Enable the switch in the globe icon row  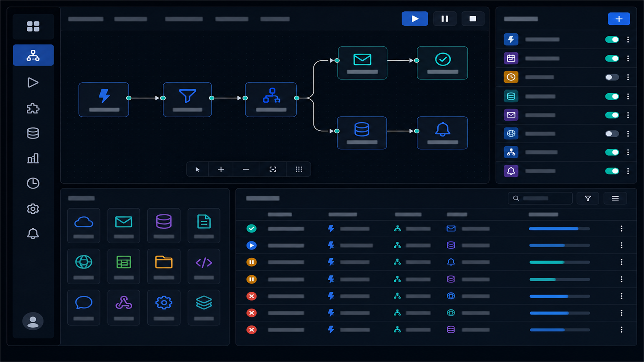tap(612, 134)
